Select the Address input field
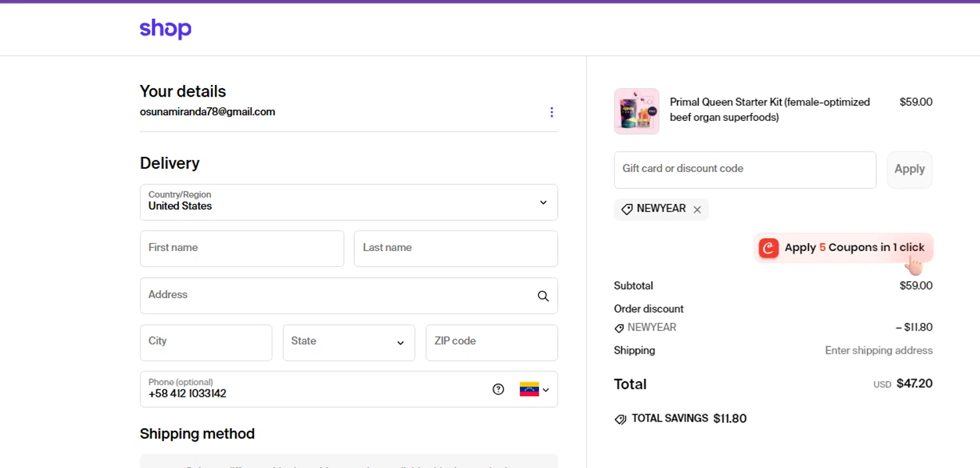Image resolution: width=980 pixels, height=468 pixels. [x=336, y=295]
